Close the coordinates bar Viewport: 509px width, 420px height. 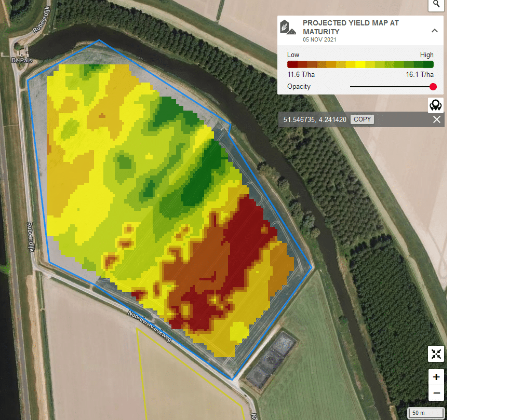pyautogui.click(x=437, y=119)
